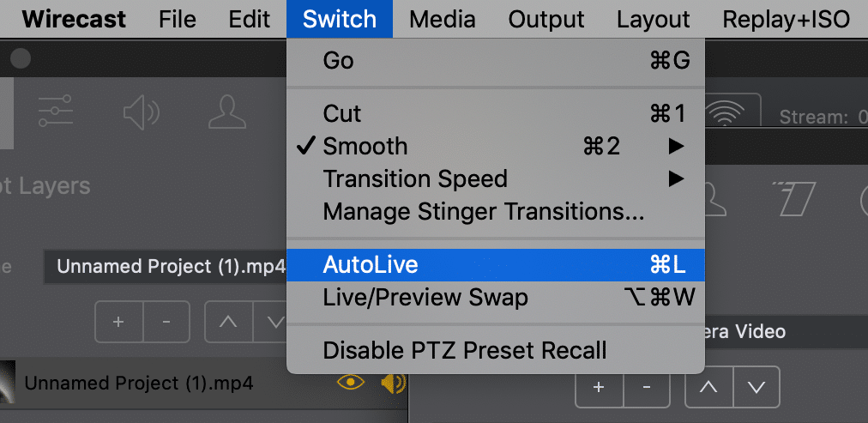The width and height of the screenshot is (868, 423).
Task: Expand the Transition Speed submenu arrow
Action: click(x=675, y=178)
